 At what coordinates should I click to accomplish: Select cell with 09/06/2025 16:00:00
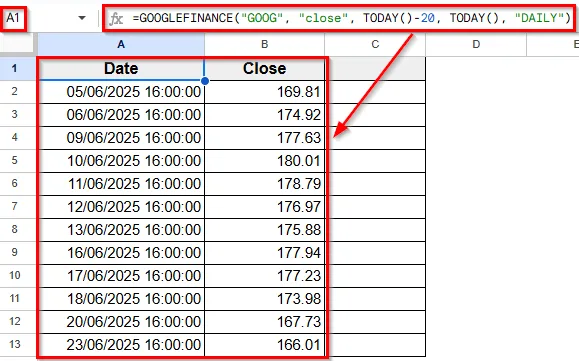121,137
